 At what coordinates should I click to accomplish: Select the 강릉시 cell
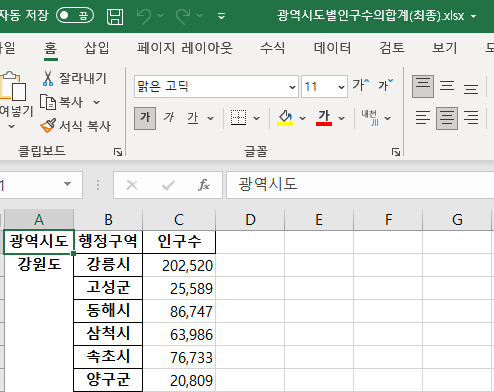click(x=108, y=265)
